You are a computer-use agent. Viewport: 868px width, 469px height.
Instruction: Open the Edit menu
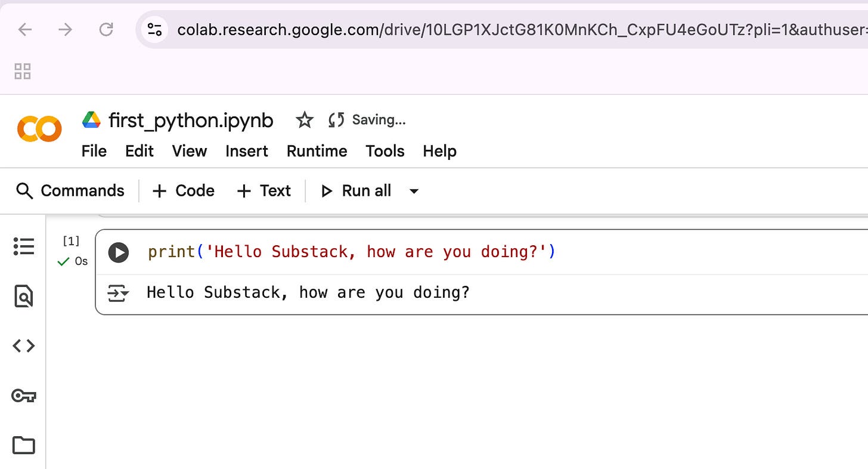pyautogui.click(x=139, y=152)
